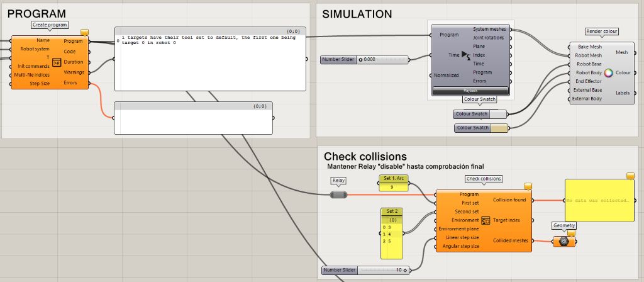Click the Labels output of Render colour

click(623, 93)
